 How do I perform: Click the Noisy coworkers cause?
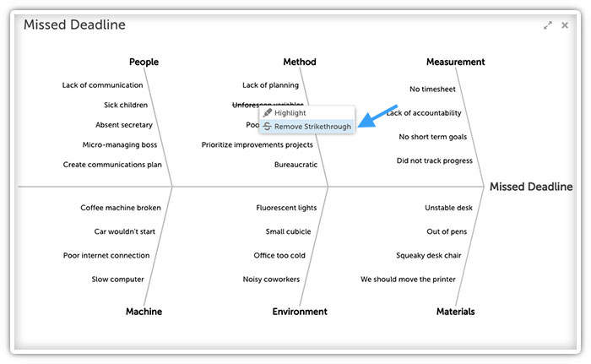click(x=271, y=280)
